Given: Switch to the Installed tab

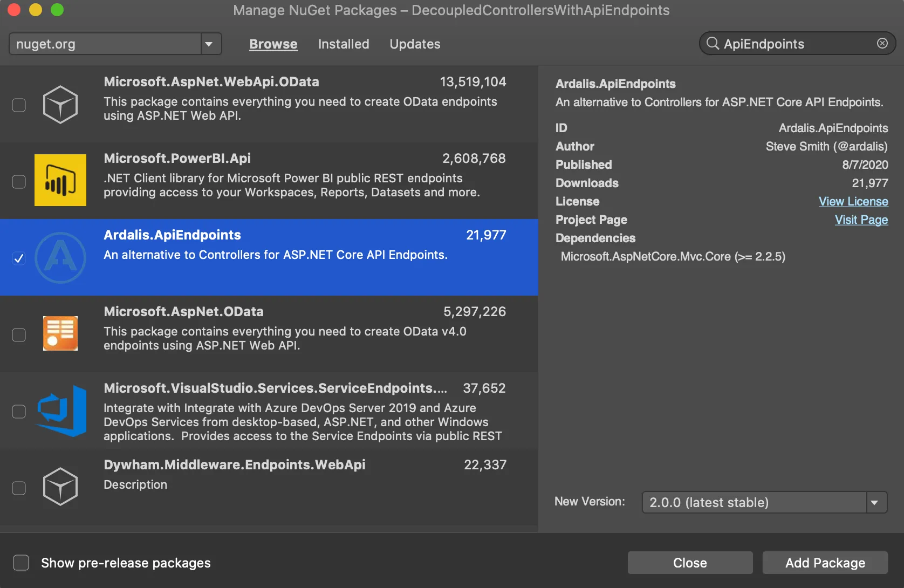Looking at the screenshot, I should click(344, 44).
